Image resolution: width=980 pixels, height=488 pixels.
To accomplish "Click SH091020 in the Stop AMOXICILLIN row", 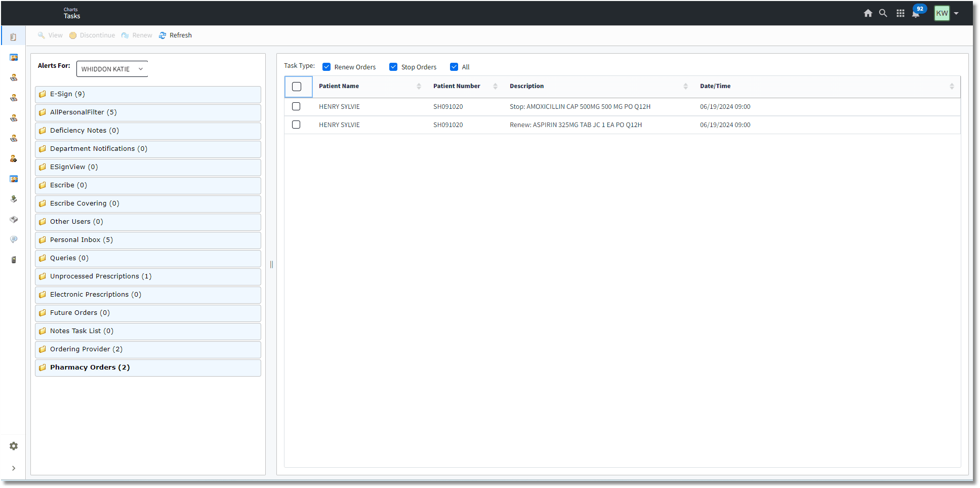I will pos(448,107).
